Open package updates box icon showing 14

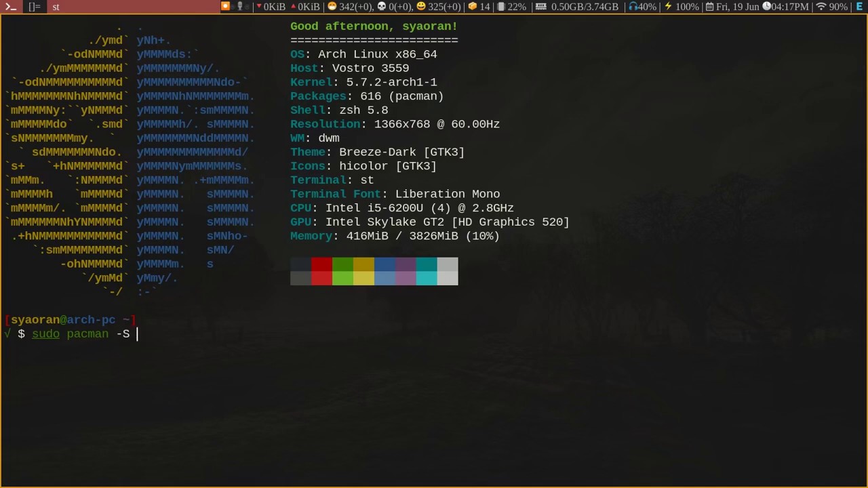click(x=473, y=7)
